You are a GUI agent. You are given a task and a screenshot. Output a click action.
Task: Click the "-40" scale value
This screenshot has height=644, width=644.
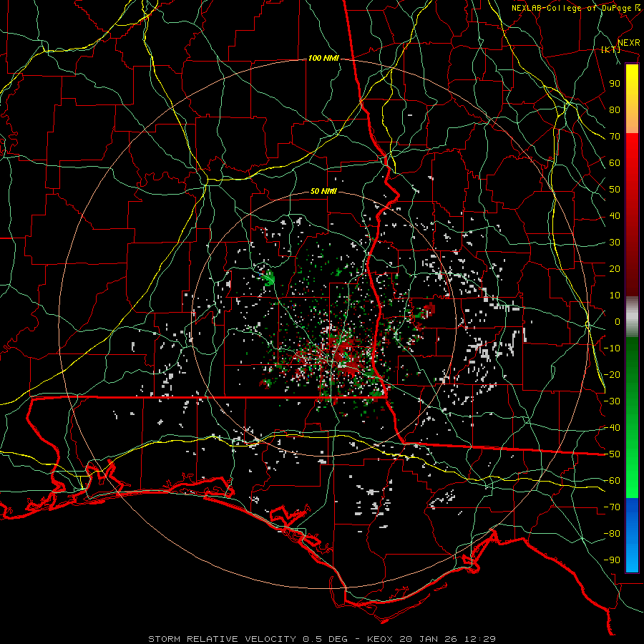[612, 428]
